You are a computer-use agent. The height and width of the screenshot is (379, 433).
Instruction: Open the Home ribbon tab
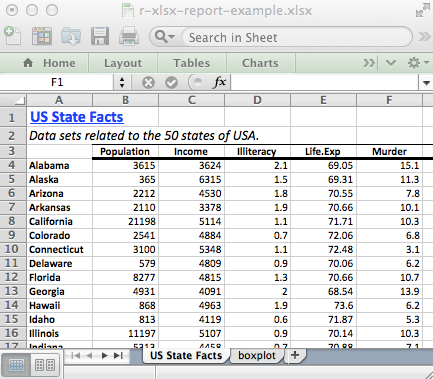(49, 63)
